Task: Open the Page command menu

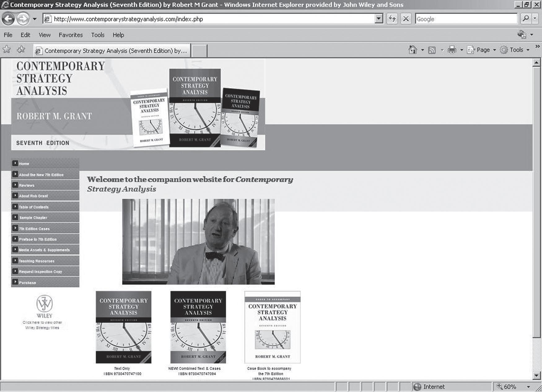Action: [x=481, y=50]
